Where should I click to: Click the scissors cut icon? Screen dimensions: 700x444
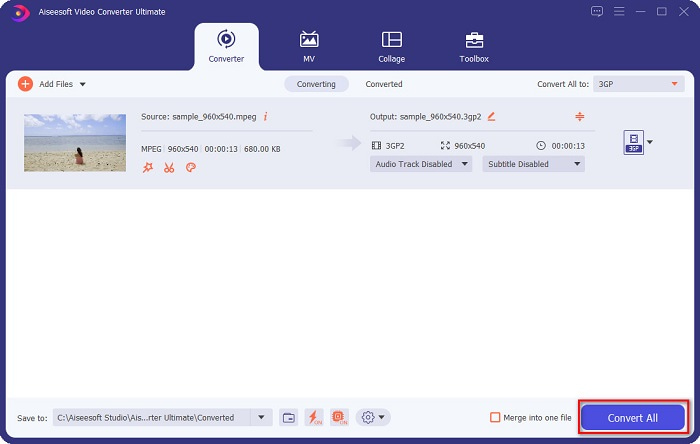pos(169,167)
